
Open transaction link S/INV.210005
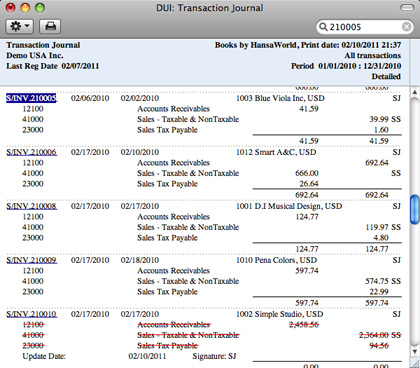(x=31, y=98)
